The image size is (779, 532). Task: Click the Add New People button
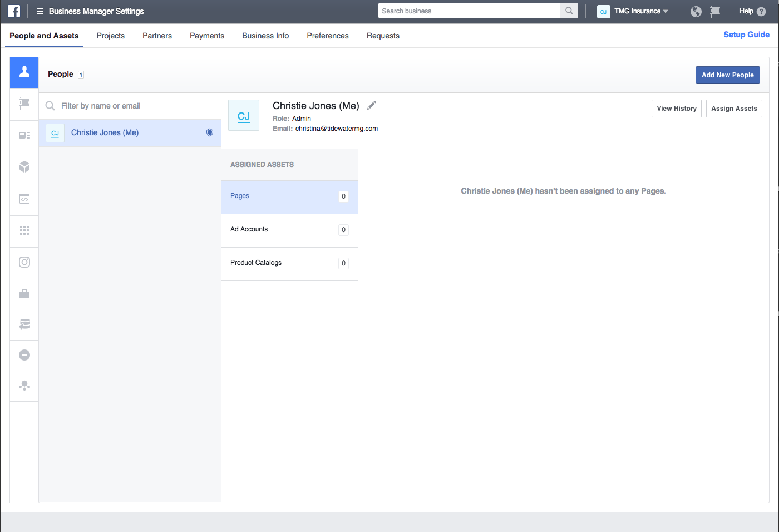pos(727,75)
